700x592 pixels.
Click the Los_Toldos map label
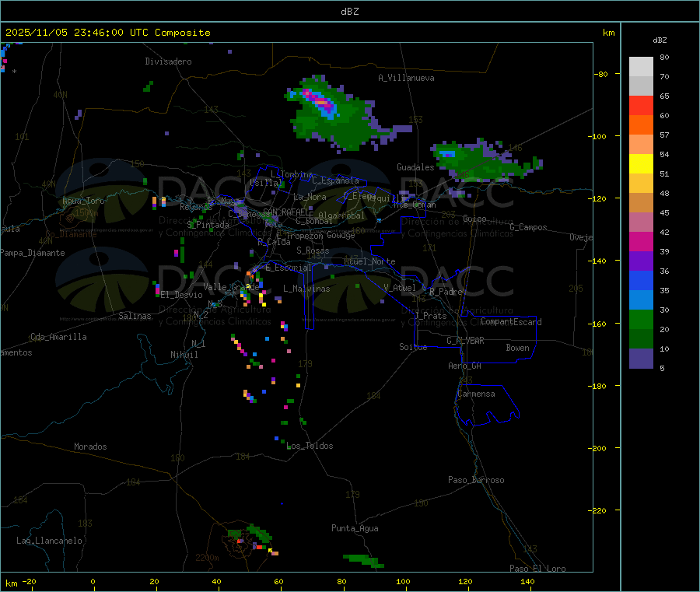coord(310,446)
